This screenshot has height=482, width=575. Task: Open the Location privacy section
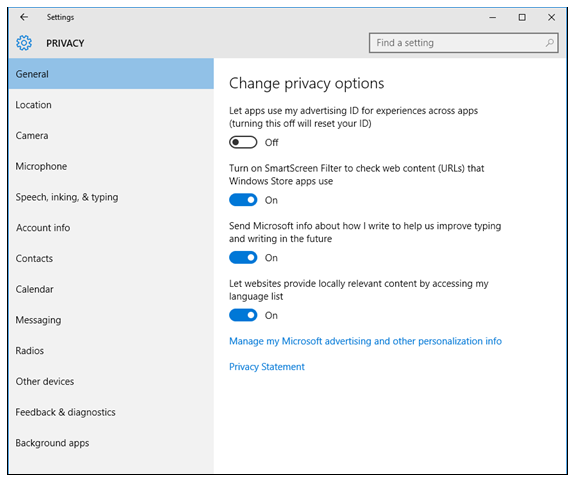pyautogui.click(x=111, y=105)
